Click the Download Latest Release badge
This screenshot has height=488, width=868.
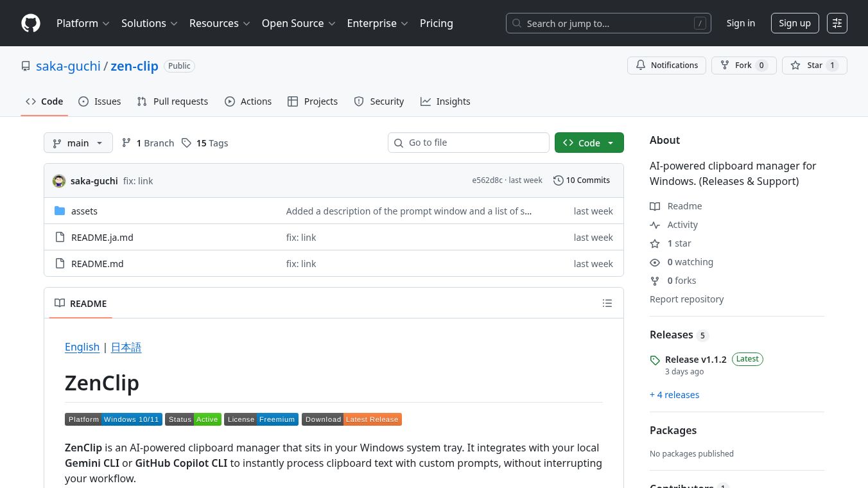pyautogui.click(x=351, y=419)
